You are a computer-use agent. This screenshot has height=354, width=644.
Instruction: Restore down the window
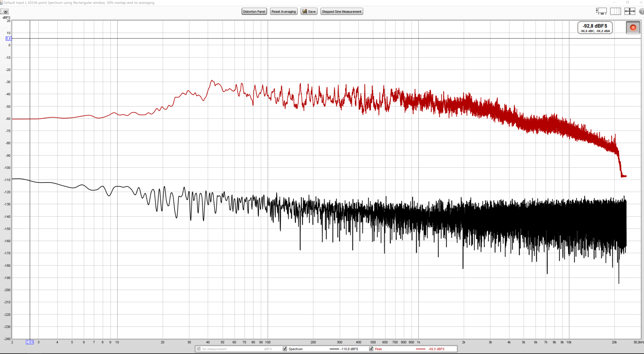coord(627,3)
